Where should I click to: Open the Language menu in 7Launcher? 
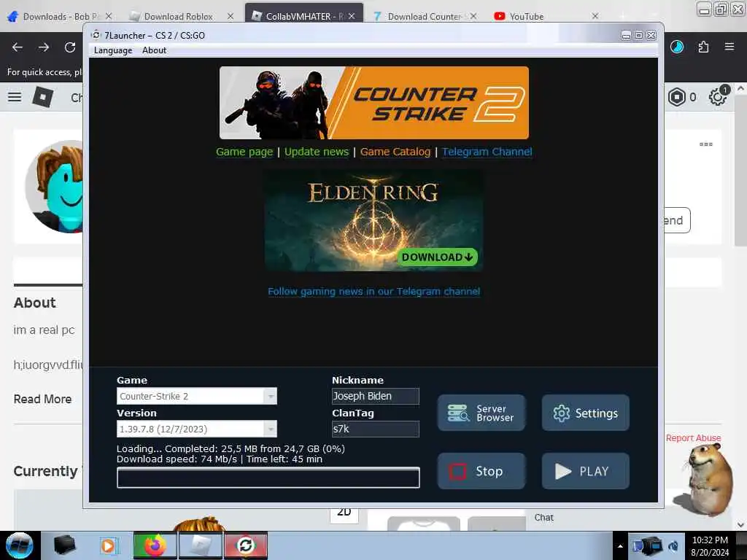tap(113, 50)
